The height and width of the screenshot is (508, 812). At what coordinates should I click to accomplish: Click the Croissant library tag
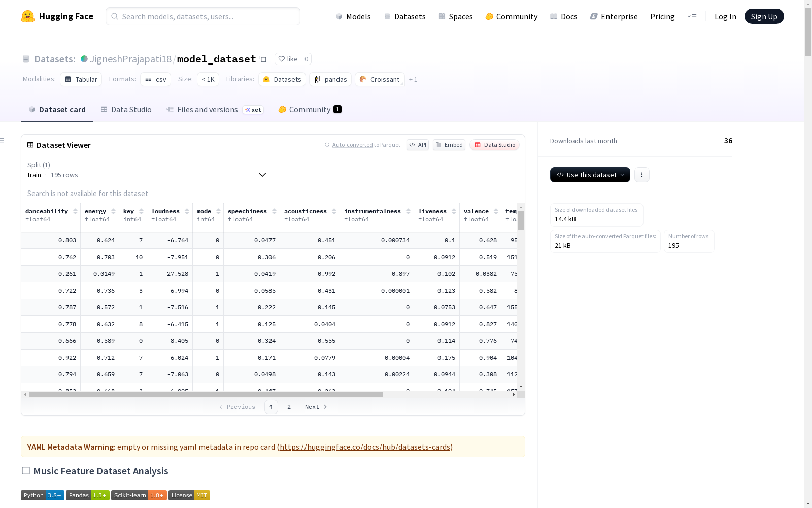pyautogui.click(x=380, y=79)
